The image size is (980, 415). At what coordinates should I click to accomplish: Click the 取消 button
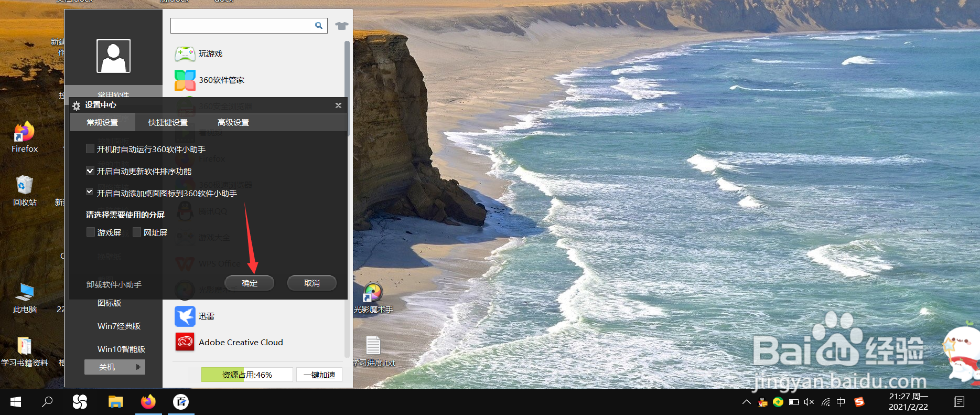(x=312, y=283)
